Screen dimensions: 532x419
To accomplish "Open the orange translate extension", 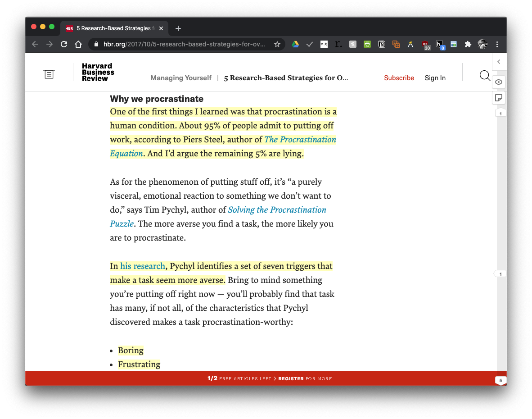I will tap(396, 44).
